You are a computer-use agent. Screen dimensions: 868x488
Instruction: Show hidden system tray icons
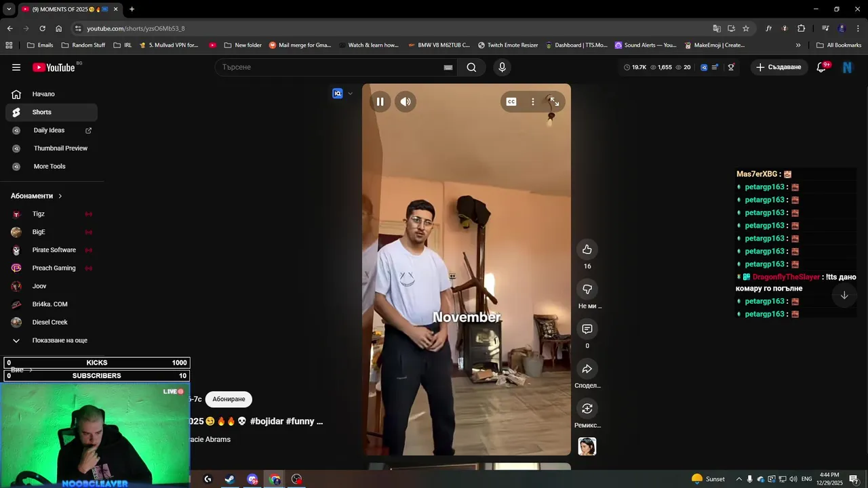click(x=739, y=479)
